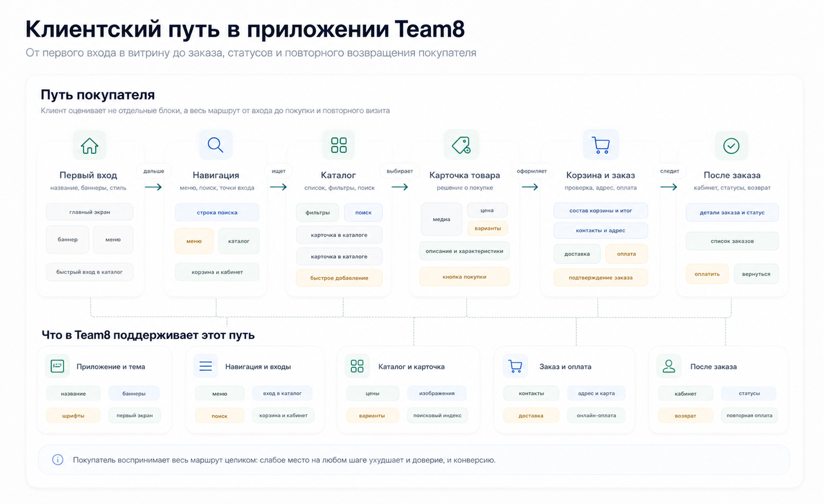
Task: Click the 'адрес и карта' chip
Action: tap(596, 394)
